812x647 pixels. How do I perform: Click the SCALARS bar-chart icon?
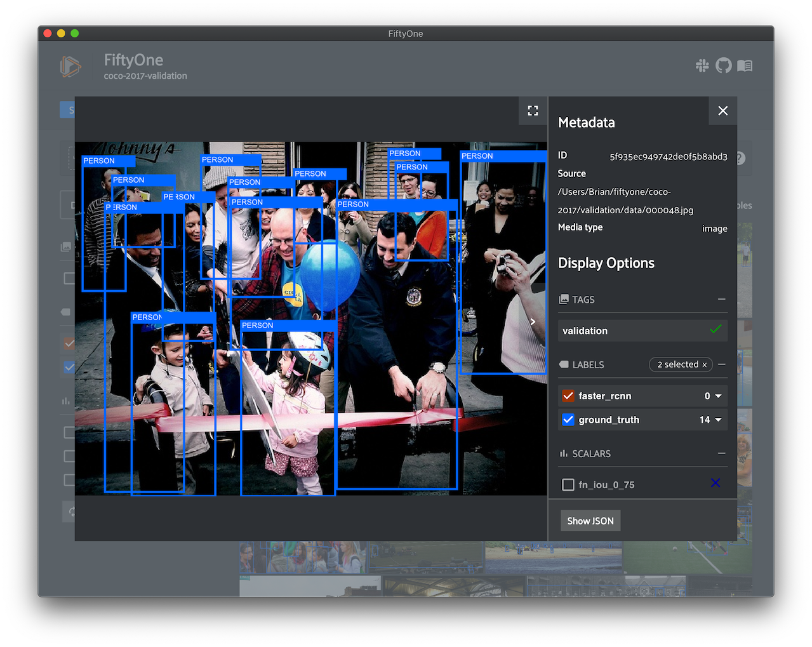[563, 453]
